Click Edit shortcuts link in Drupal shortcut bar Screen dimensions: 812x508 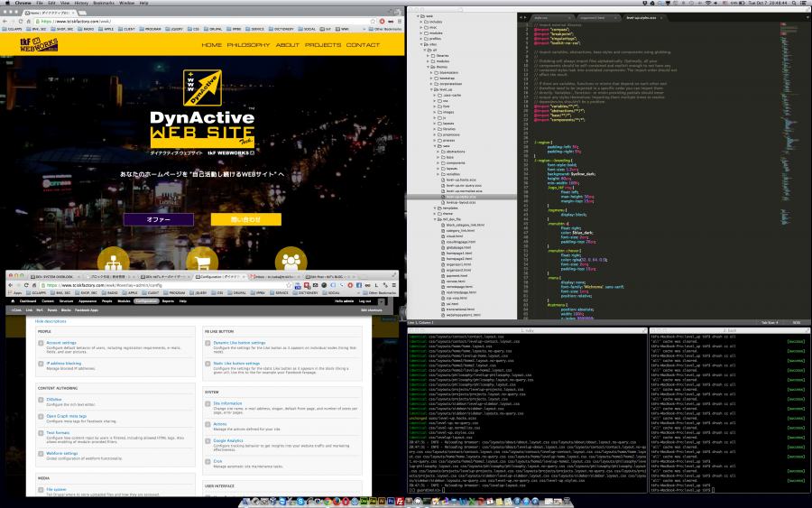click(x=372, y=310)
